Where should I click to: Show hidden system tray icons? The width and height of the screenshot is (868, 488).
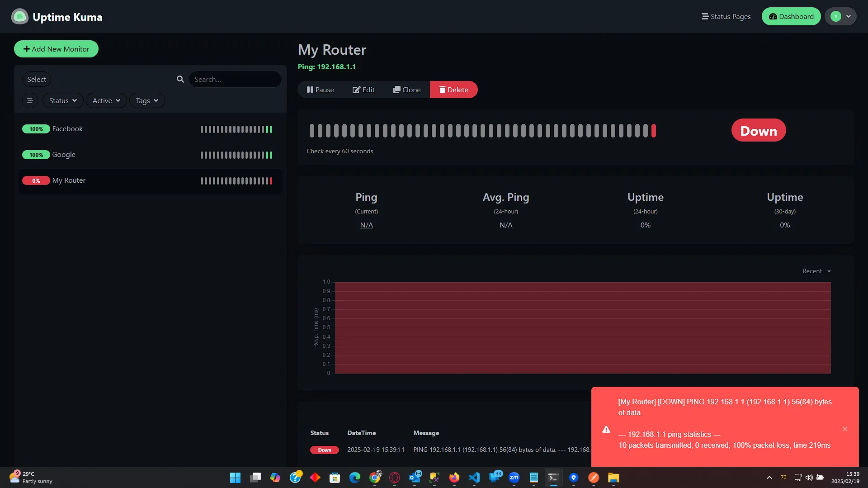click(769, 478)
